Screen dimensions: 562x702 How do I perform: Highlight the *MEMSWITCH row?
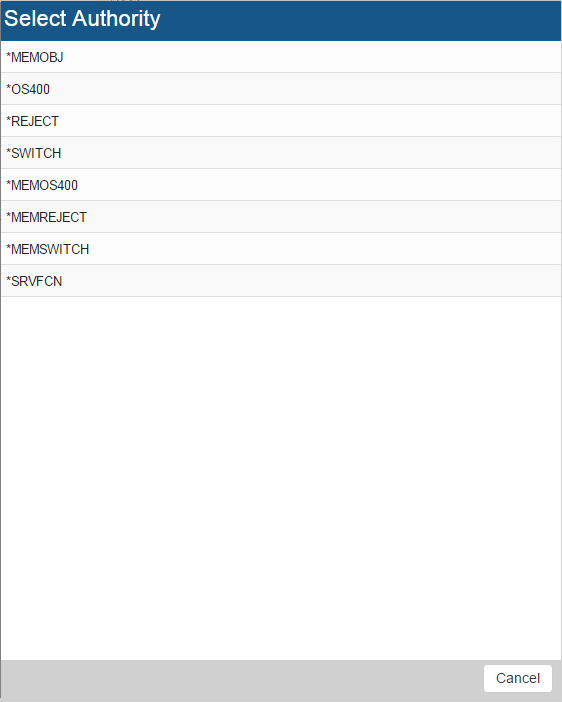[281, 249]
